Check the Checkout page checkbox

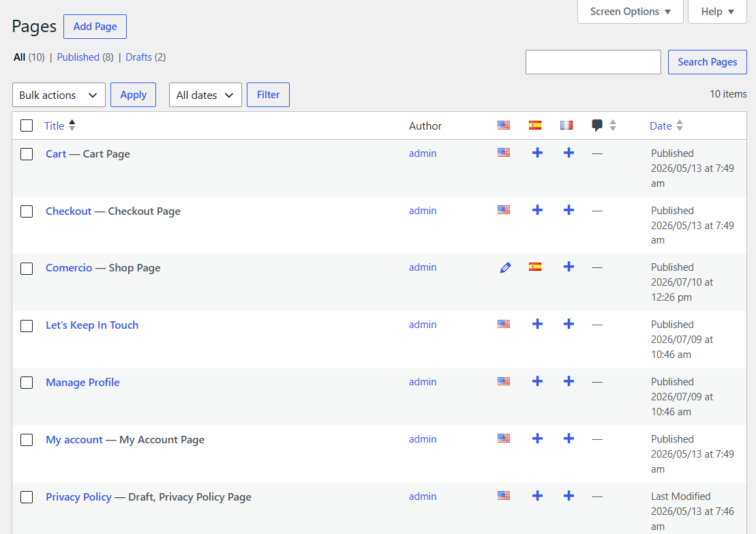coord(27,211)
